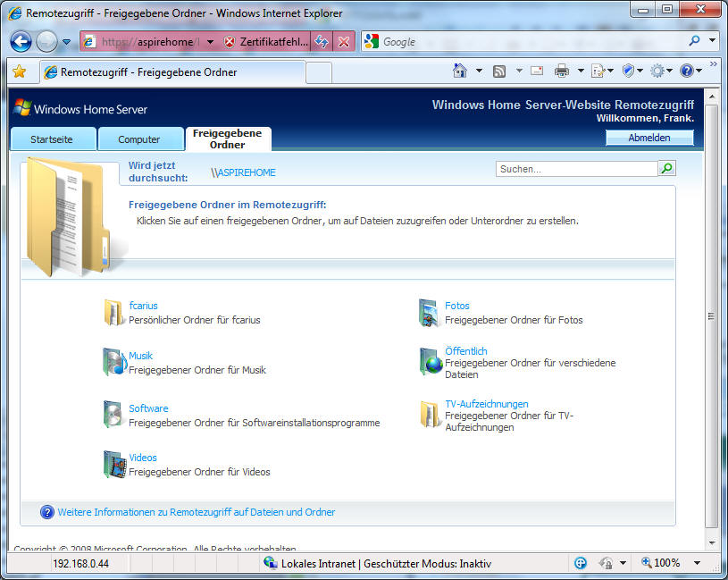This screenshot has height=580, width=728.
Task: Click the status bar privacy report icon
Action: 581,563
